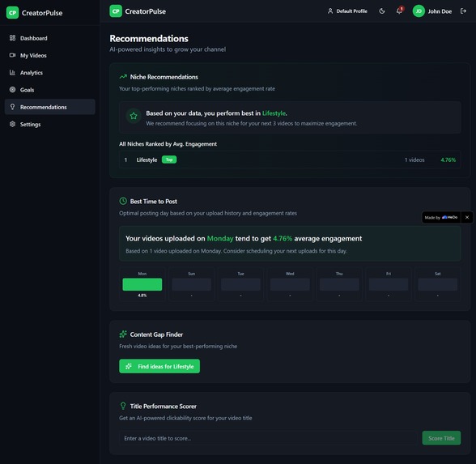The image size is (476, 464).
Task: Click the sidebar CreatorPulse CP logo
Action: pyautogui.click(x=12, y=13)
